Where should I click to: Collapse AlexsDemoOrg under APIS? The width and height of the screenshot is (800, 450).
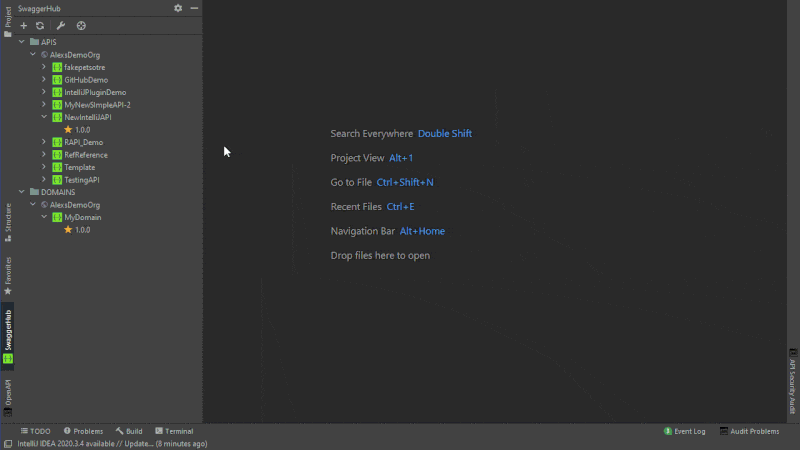pyautogui.click(x=33, y=54)
